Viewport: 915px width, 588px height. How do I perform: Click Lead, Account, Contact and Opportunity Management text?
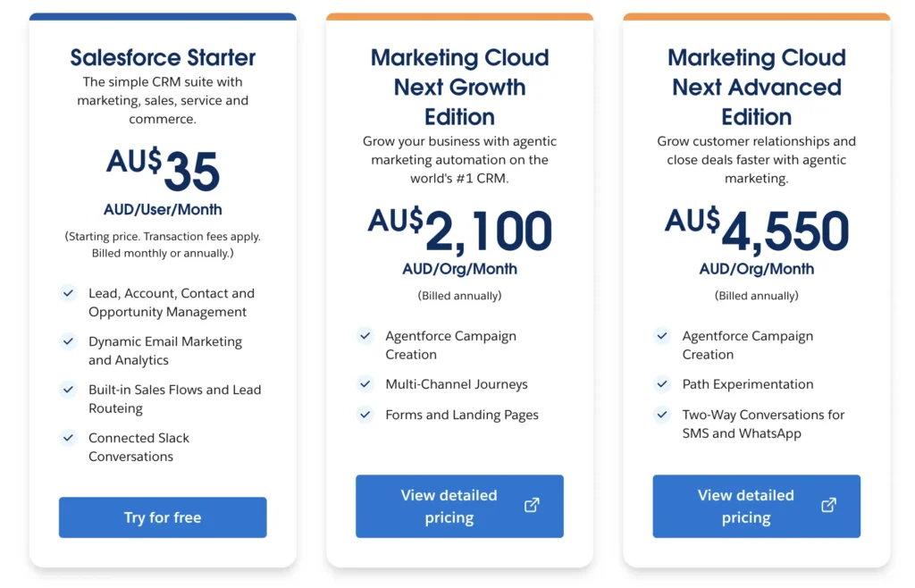172,302
